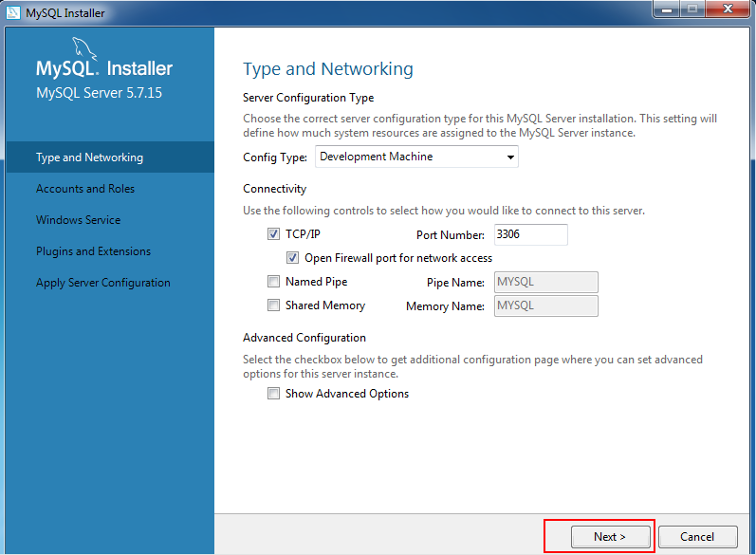This screenshot has width=756, height=555.
Task: Click the 'Port Number:' label
Action: [451, 235]
